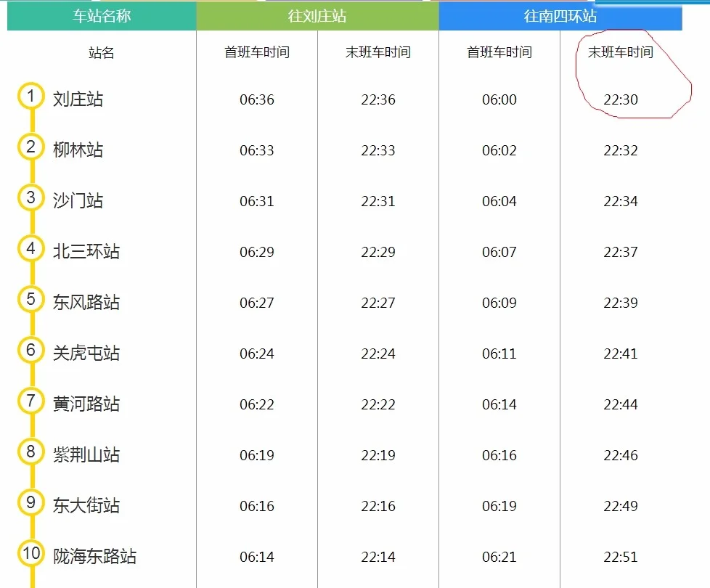The width and height of the screenshot is (710, 588).
Task: Click the 车站名称 column header
Action: [100, 15]
